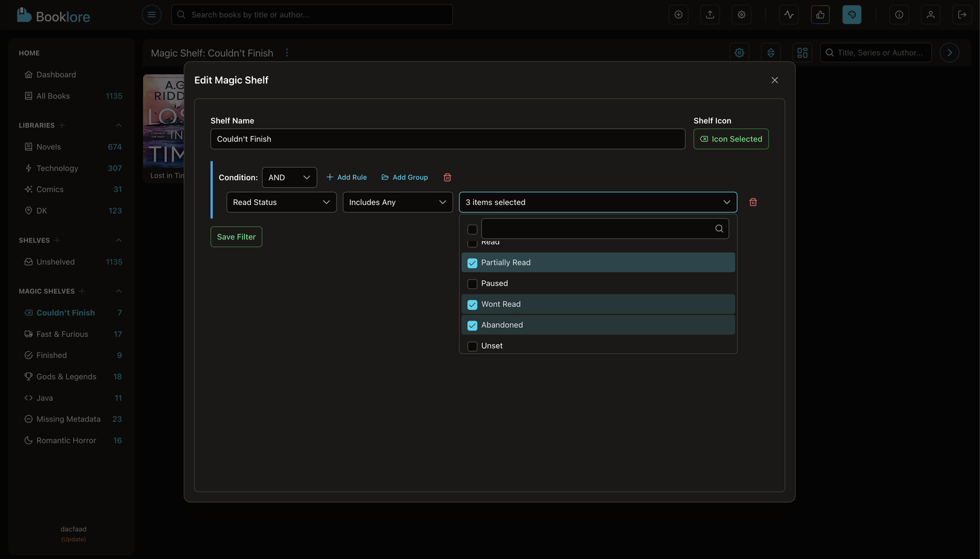Click the upload books icon

click(x=710, y=14)
